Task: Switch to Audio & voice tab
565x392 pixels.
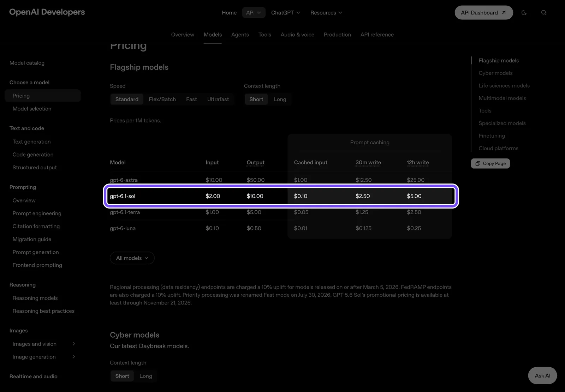Action: pyautogui.click(x=297, y=35)
